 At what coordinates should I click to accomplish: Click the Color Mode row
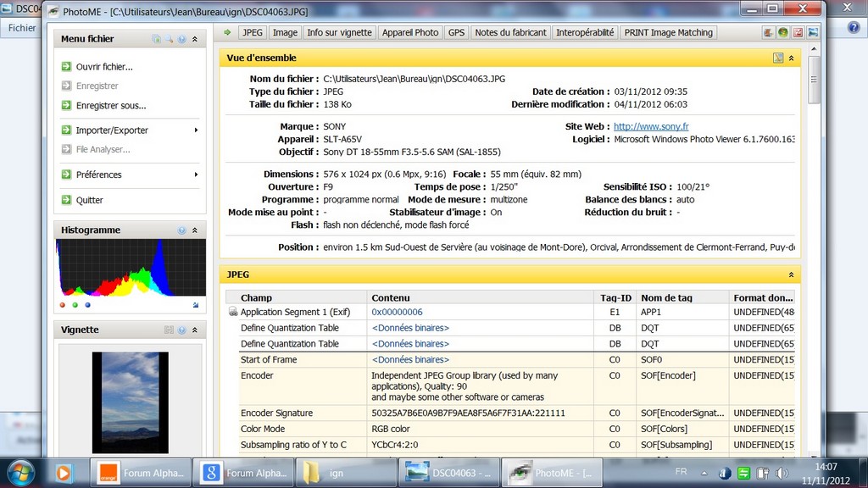coord(516,430)
